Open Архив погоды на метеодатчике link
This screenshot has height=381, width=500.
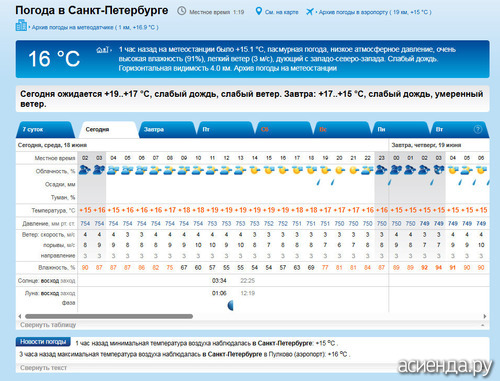(95, 27)
